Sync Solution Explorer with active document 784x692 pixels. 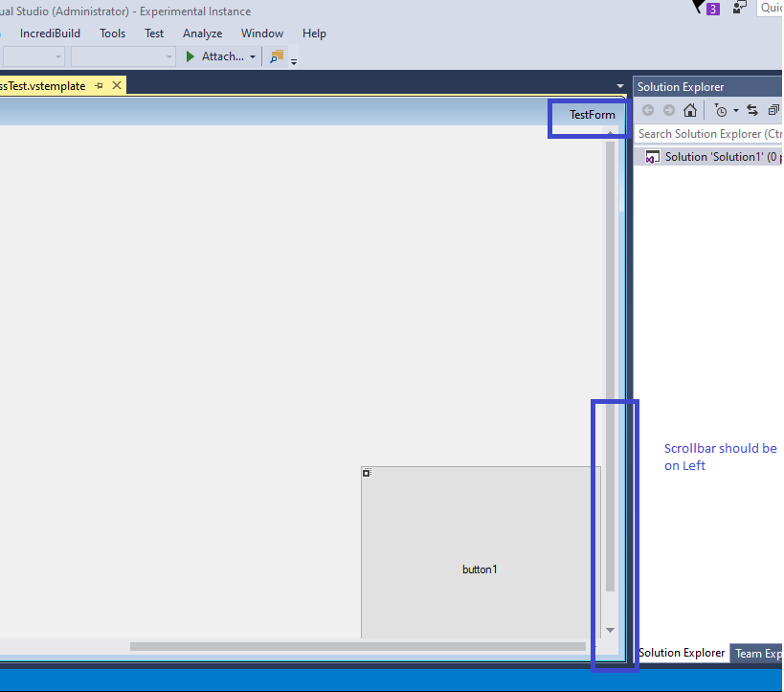[751, 110]
